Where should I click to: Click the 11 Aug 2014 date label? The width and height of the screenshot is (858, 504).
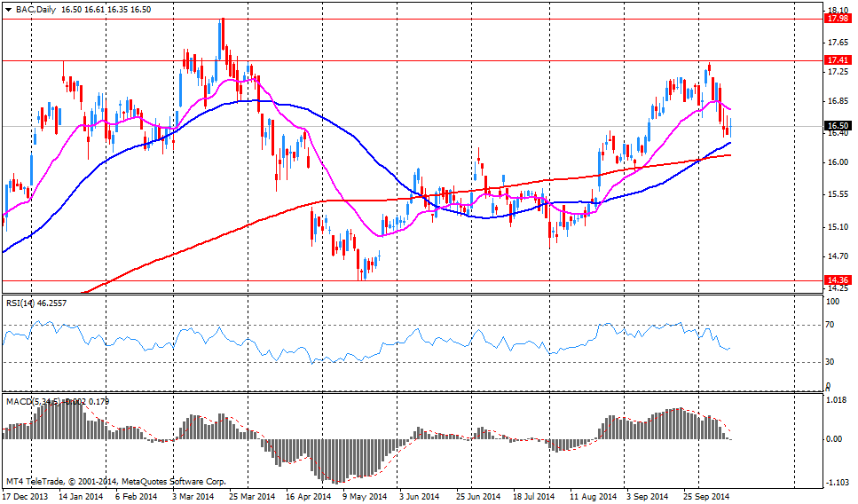tap(592, 497)
